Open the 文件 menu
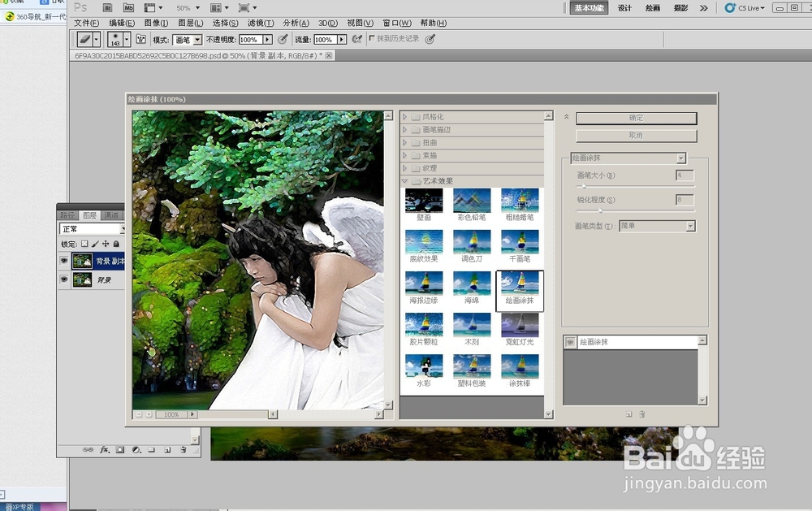 [x=87, y=23]
